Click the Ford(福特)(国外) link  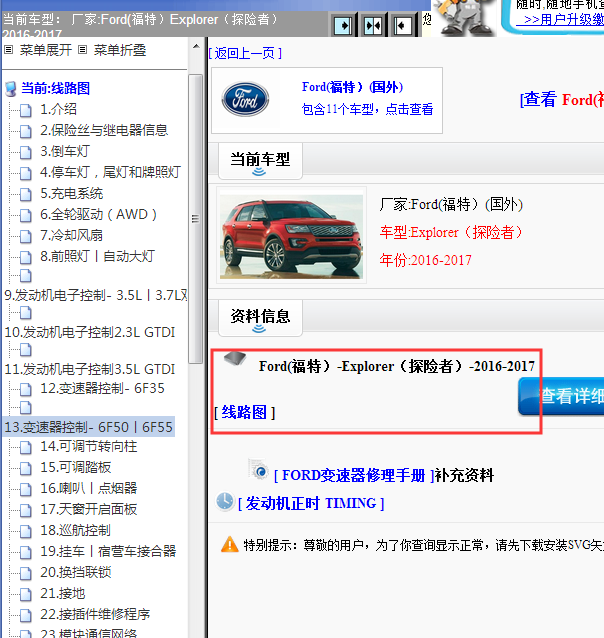352,87
